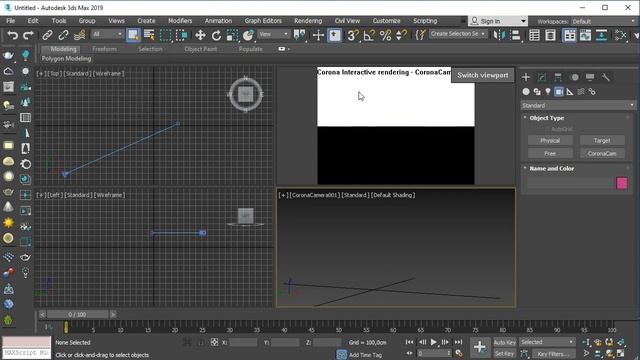Click the 0 / 100 time slider

point(78,314)
